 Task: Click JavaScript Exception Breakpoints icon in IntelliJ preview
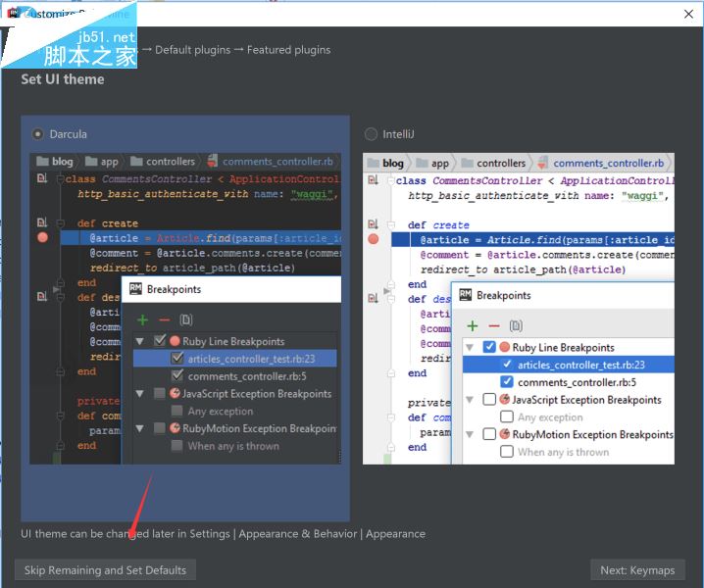coord(505,399)
